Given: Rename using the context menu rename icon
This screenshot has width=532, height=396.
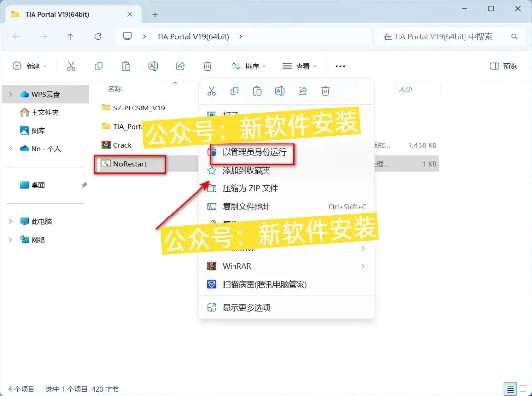Looking at the screenshot, I should pyautogui.click(x=280, y=91).
